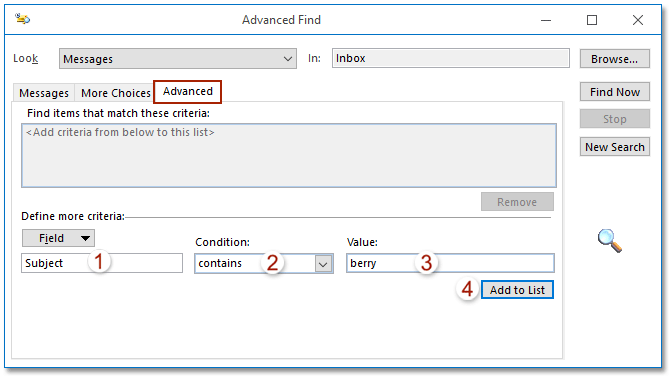671x378 pixels.
Task: Select the Advanced tab
Action: point(187,92)
